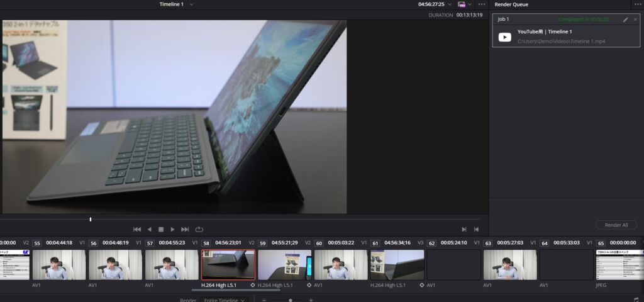This screenshot has height=302, width=644.
Task: Open the Render range Entire Timeline dropdown
Action: 225,300
